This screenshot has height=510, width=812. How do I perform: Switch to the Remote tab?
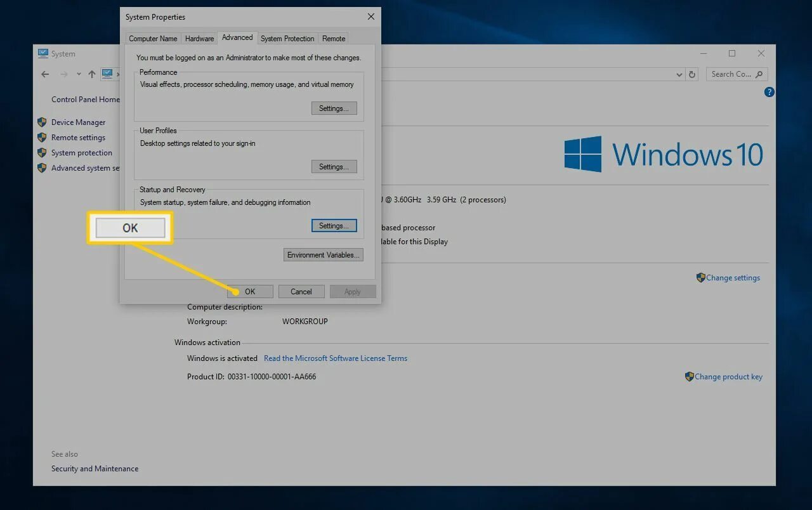coord(334,39)
